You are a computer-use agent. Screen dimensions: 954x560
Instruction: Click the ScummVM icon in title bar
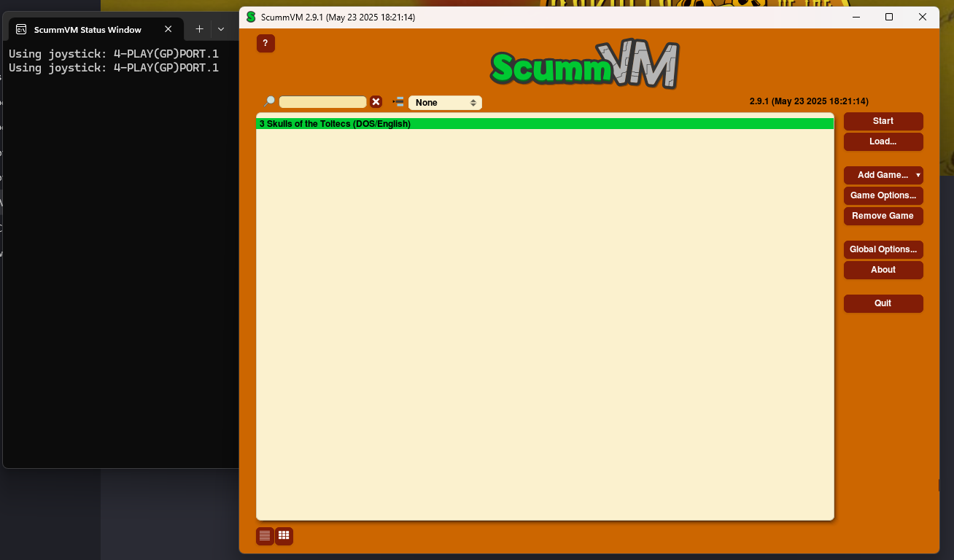pyautogui.click(x=251, y=17)
